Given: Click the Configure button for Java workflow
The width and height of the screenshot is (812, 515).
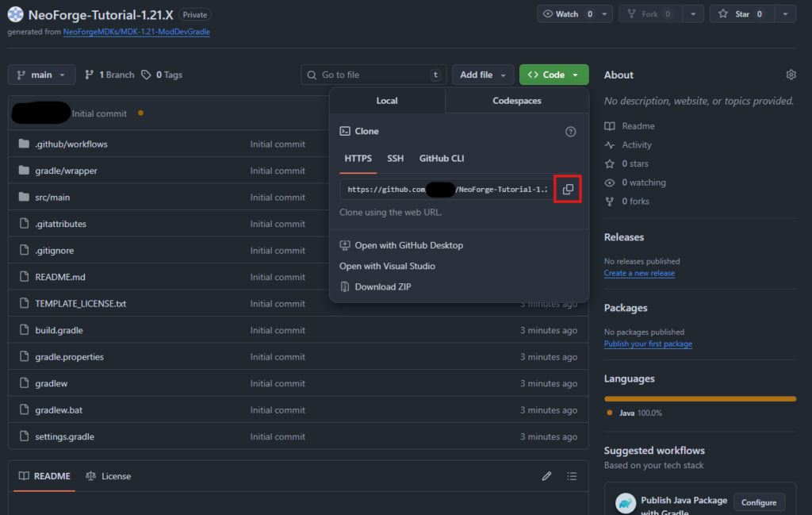Looking at the screenshot, I should (x=759, y=502).
